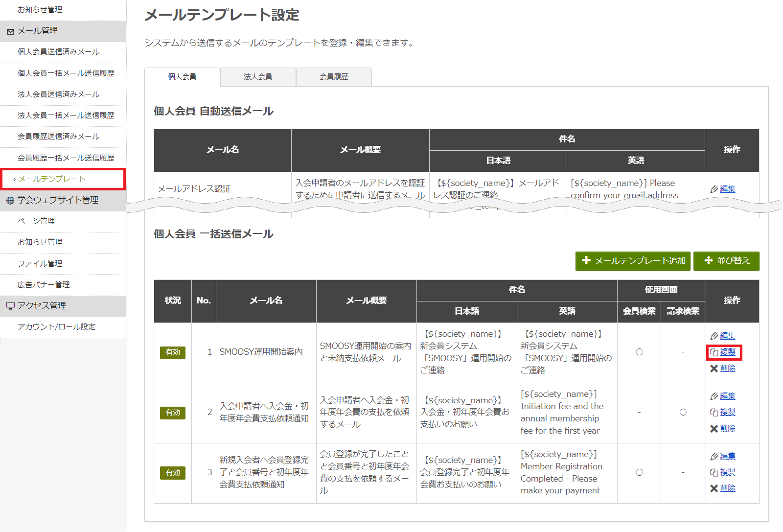Click the 会員検索 circle mark in row No. 3
The height and width of the screenshot is (532, 783).
639,472
